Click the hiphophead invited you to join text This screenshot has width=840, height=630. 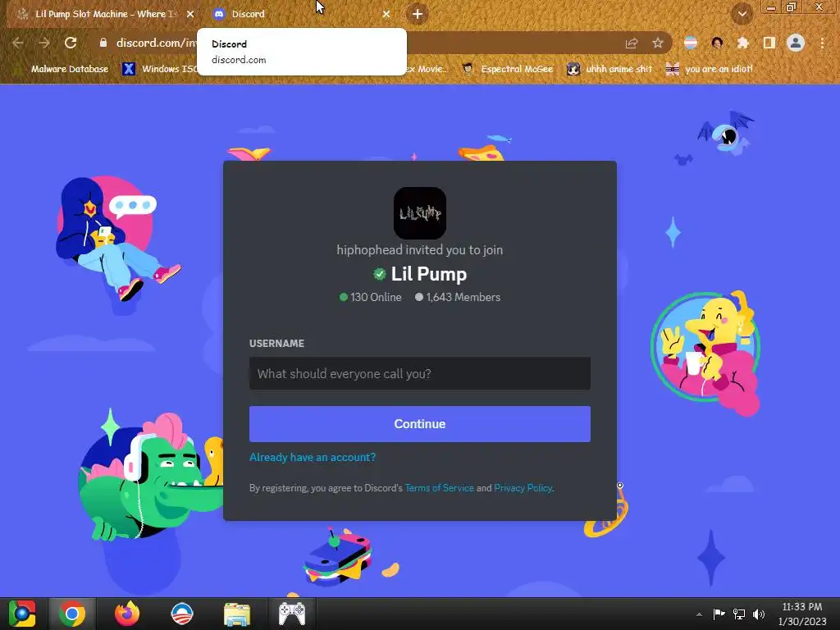point(419,249)
